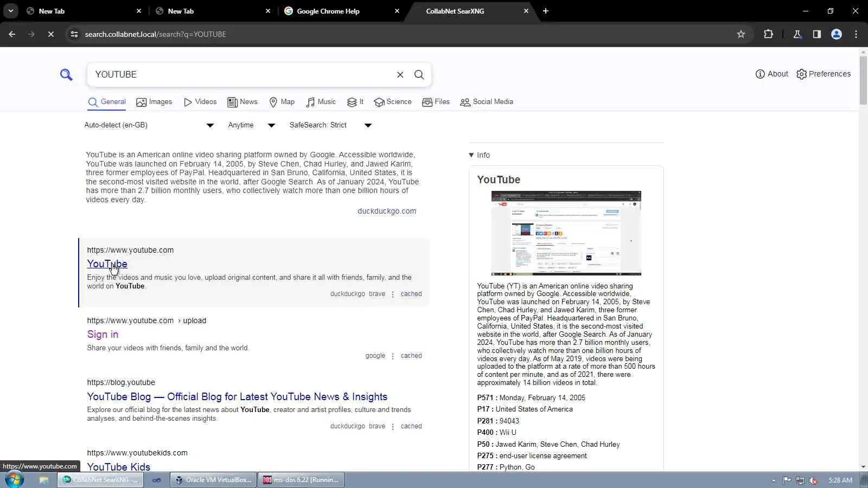
Task: Follow the duckduckgo.com answer source link
Action: [x=387, y=211]
